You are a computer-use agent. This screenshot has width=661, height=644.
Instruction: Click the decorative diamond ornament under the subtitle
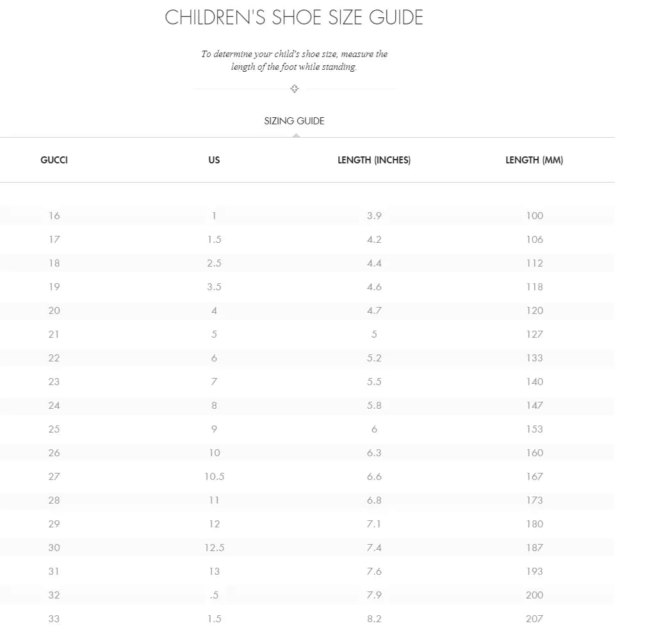click(x=295, y=88)
